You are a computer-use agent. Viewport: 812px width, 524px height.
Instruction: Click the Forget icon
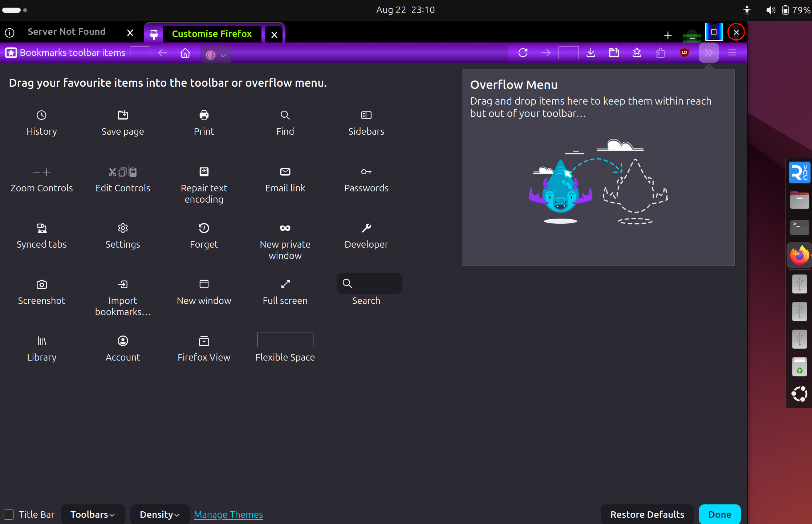[204, 228]
